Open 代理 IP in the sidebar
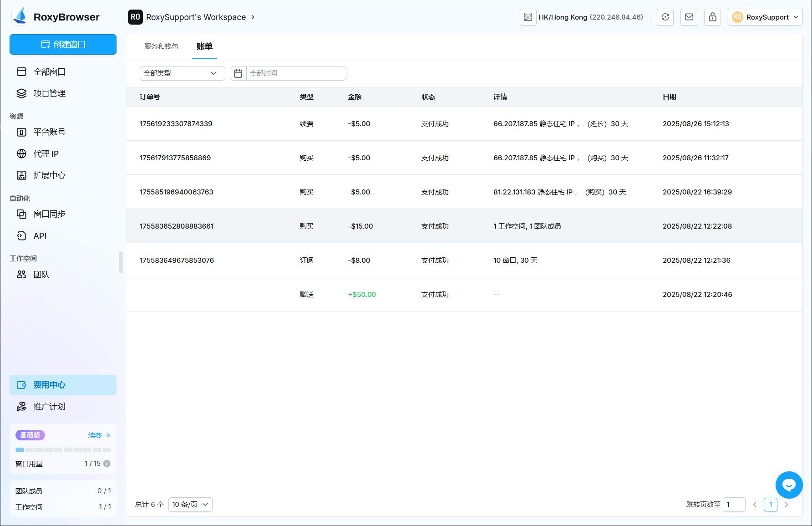Viewport: 812px width, 526px height. click(x=46, y=154)
